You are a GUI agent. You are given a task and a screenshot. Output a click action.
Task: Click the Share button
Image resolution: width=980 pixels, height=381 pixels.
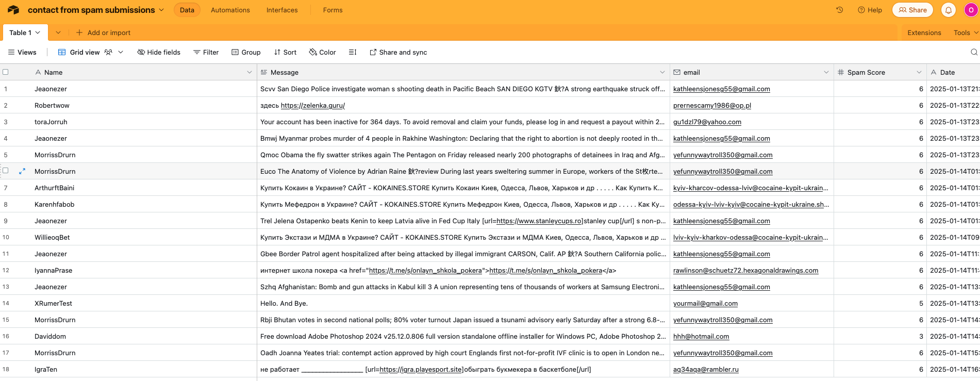coord(912,10)
